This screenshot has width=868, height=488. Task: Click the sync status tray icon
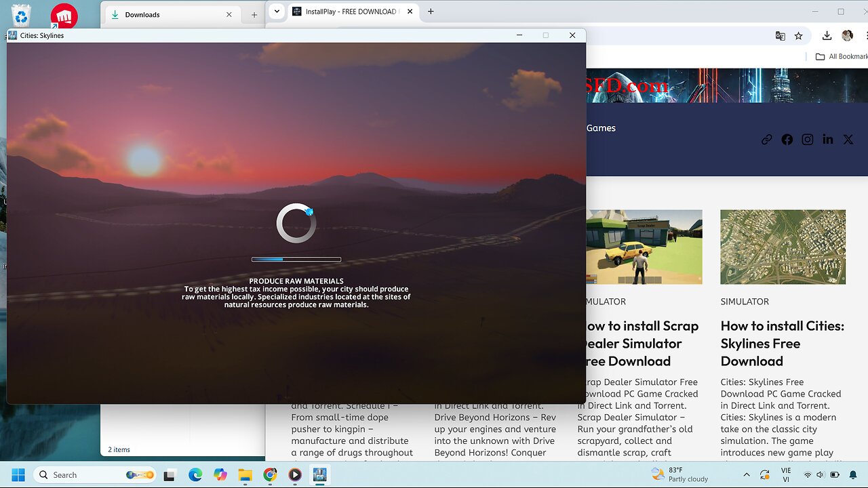pyautogui.click(x=765, y=474)
